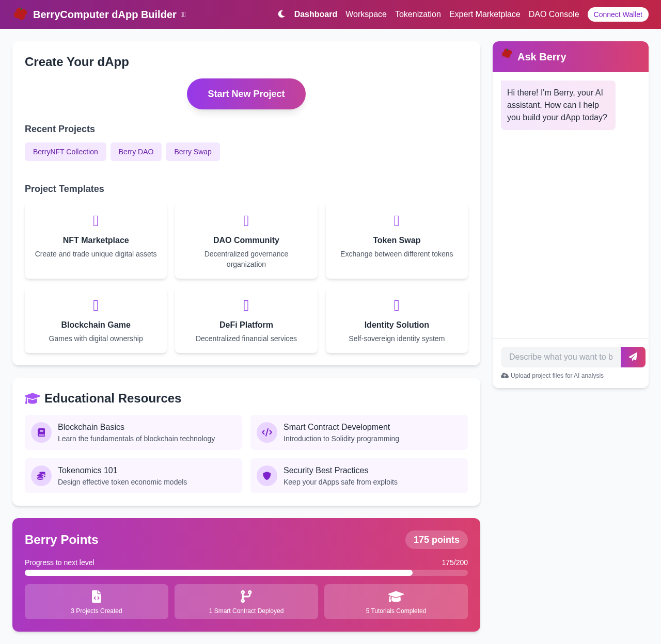Click Start New Project
The height and width of the screenshot is (644, 661).
[246, 94]
